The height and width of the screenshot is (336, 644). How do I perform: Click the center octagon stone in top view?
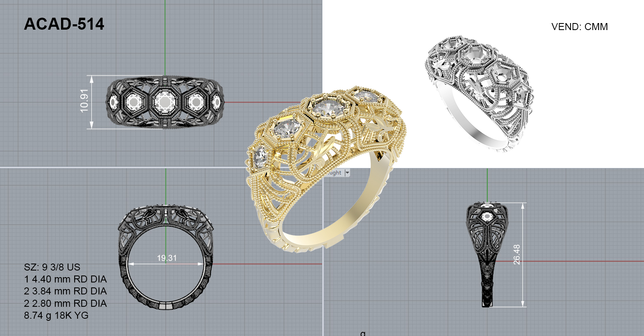click(x=165, y=101)
